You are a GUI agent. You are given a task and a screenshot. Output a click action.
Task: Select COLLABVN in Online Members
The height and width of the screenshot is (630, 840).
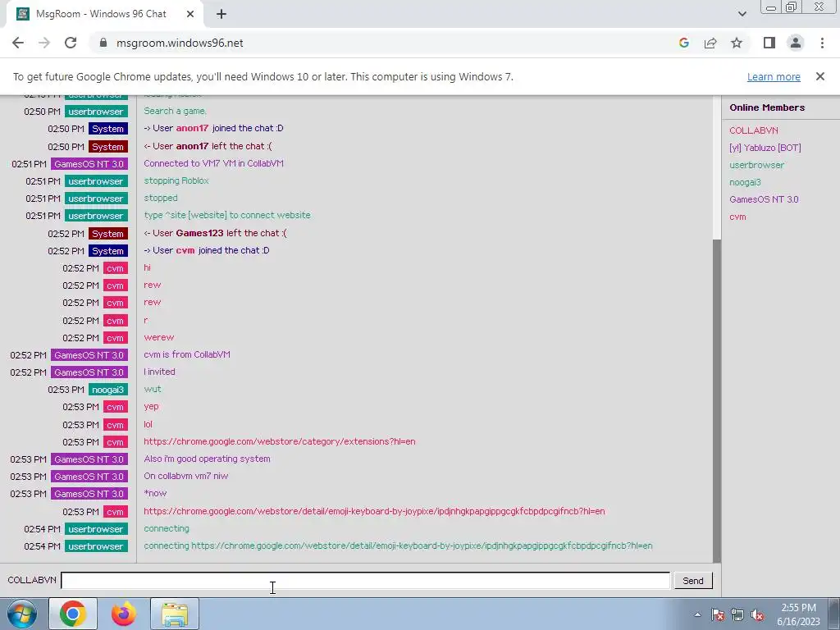tap(753, 130)
